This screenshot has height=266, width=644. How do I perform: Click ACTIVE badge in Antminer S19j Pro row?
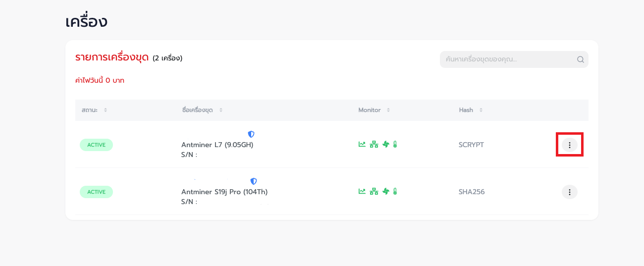tap(96, 192)
